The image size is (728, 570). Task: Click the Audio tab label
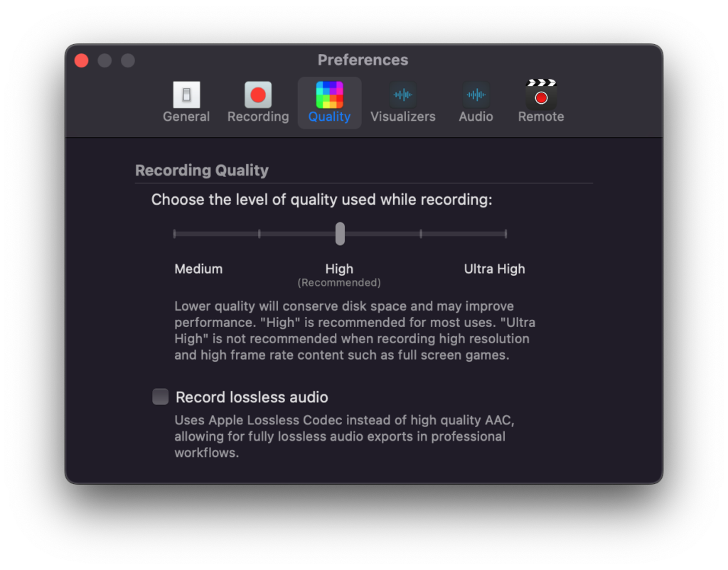click(476, 117)
